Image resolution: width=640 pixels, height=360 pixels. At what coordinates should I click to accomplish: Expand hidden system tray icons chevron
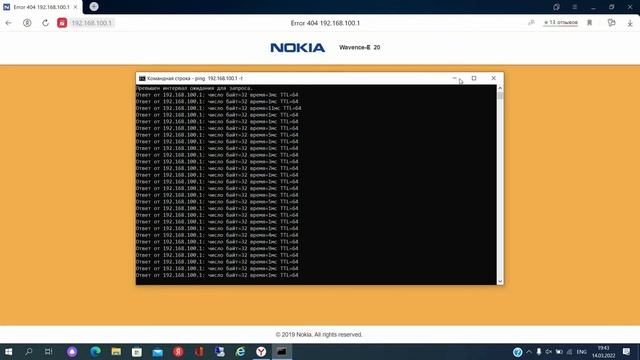pyautogui.click(x=529, y=352)
